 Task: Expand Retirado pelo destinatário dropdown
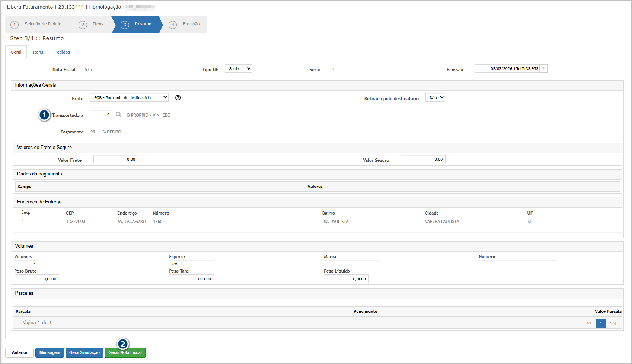tap(435, 97)
